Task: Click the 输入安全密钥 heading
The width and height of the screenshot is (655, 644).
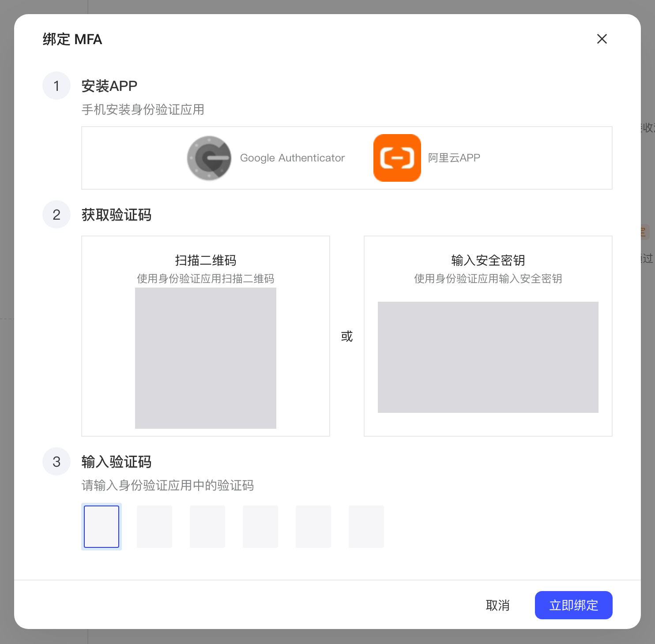Action: (488, 260)
